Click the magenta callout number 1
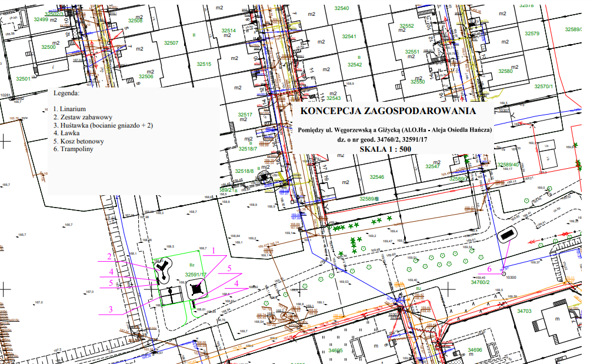The image size is (590, 364). coord(214,251)
